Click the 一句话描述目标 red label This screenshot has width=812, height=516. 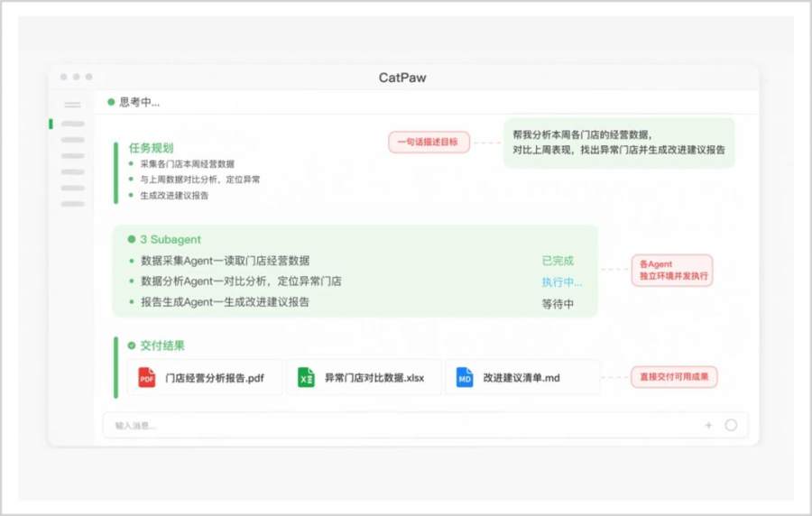tap(429, 142)
